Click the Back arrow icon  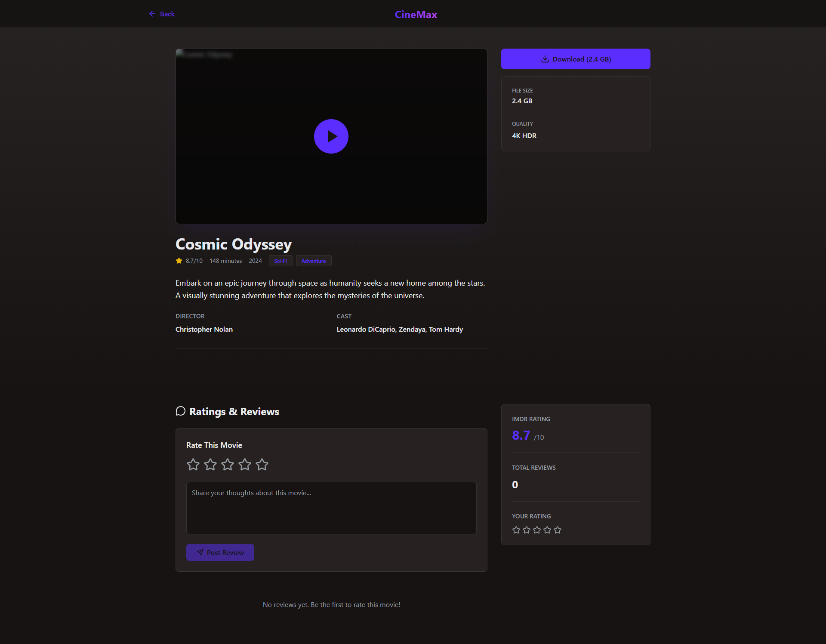point(152,14)
